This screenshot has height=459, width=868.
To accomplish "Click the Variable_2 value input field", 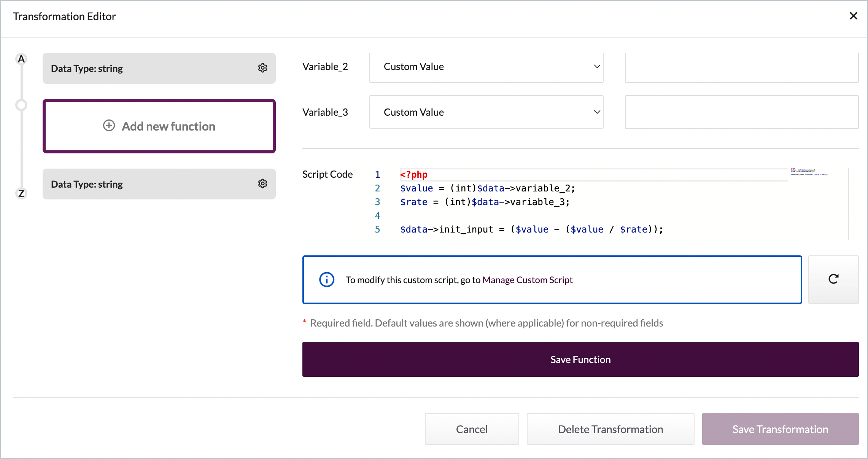I will [x=741, y=67].
